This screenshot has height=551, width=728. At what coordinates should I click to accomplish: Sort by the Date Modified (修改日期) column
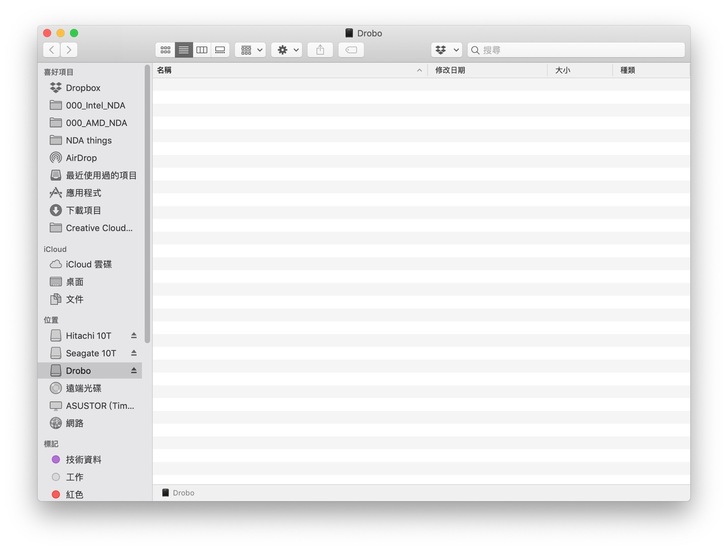click(x=488, y=70)
